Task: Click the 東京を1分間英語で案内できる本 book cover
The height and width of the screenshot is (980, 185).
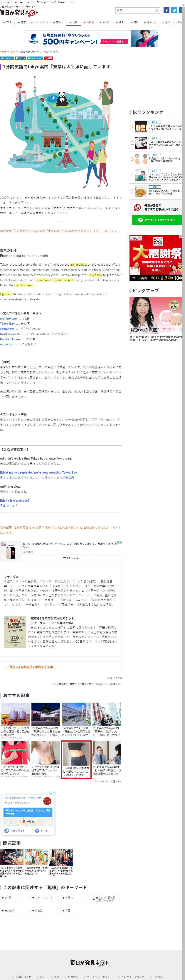Action: tap(15, 632)
